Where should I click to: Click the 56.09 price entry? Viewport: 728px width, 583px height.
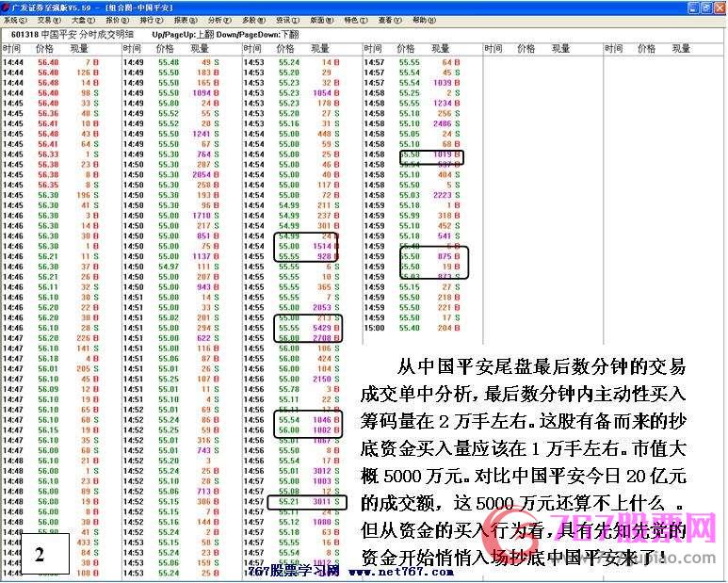[x=48, y=389]
